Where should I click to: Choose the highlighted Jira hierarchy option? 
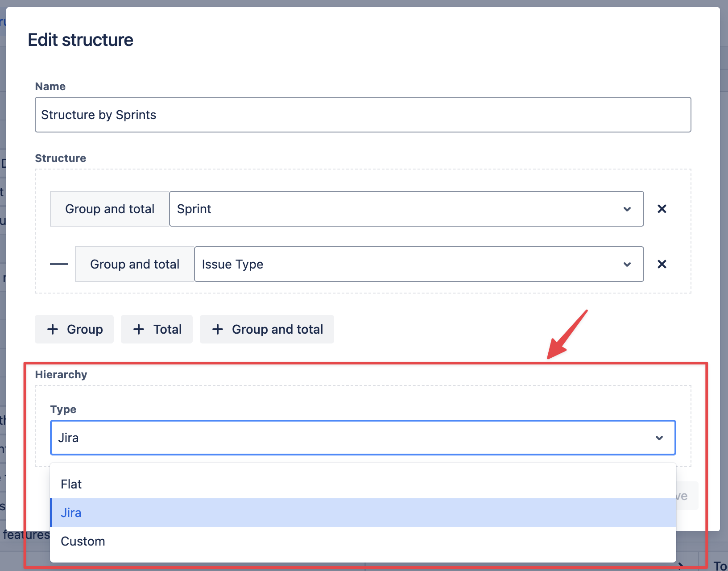click(71, 513)
